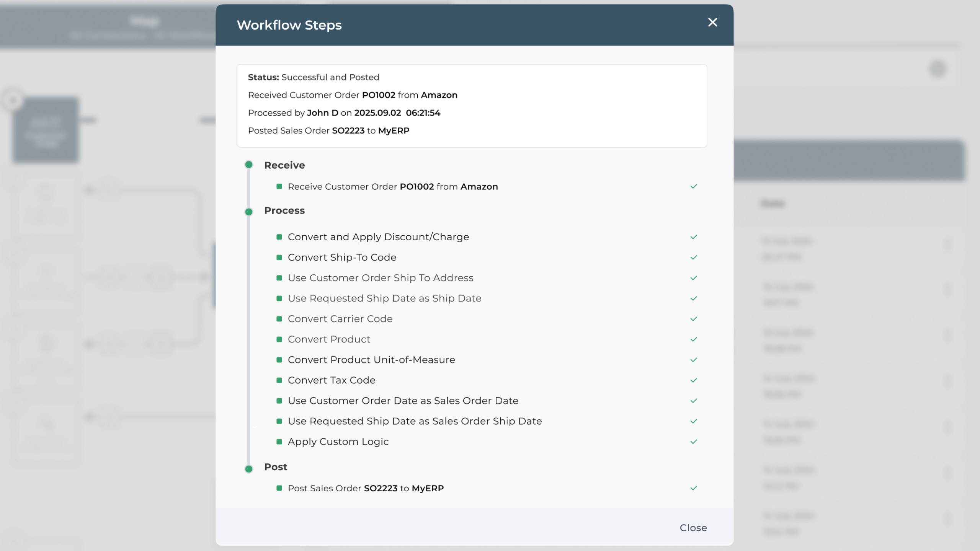Image resolution: width=980 pixels, height=551 pixels.
Task: Click green bullet of Convert Ship-To Code
Action: pos(279,258)
